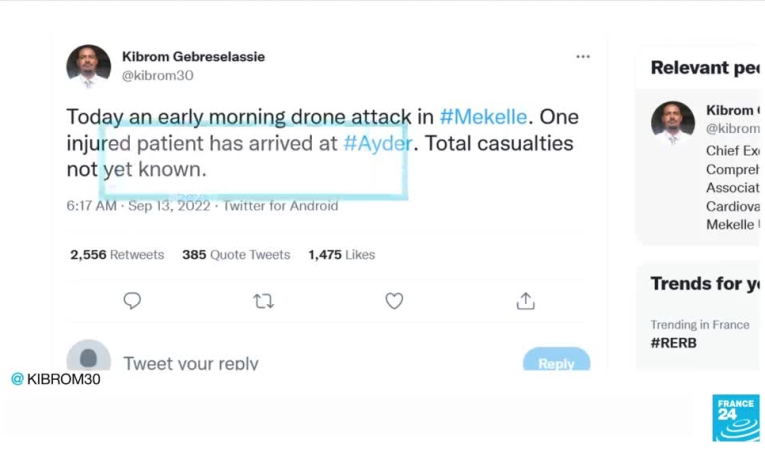
Task: Click the @kibrom30 handle under name
Action: (158, 75)
